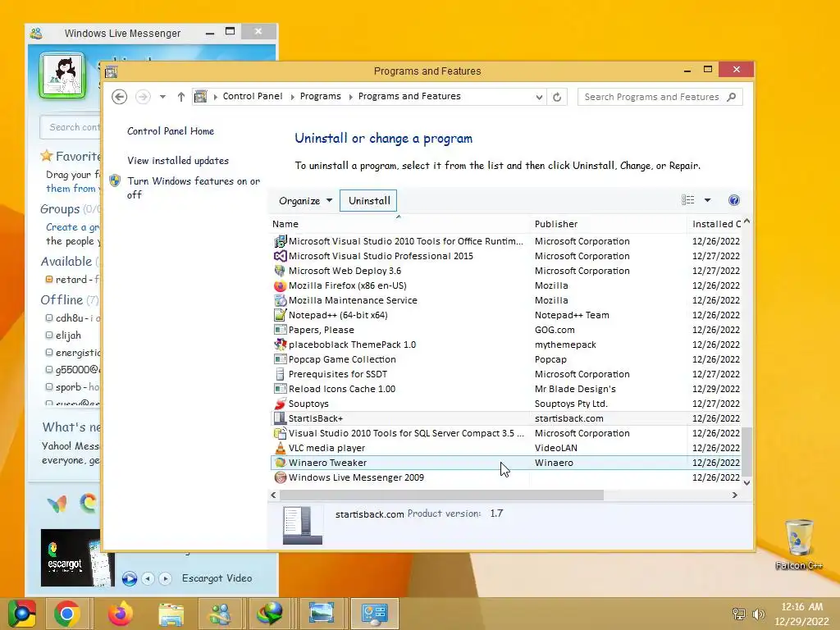Image resolution: width=840 pixels, height=630 pixels.
Task: Select Mozilla Firefox program icon
Action: coord(280,285)
